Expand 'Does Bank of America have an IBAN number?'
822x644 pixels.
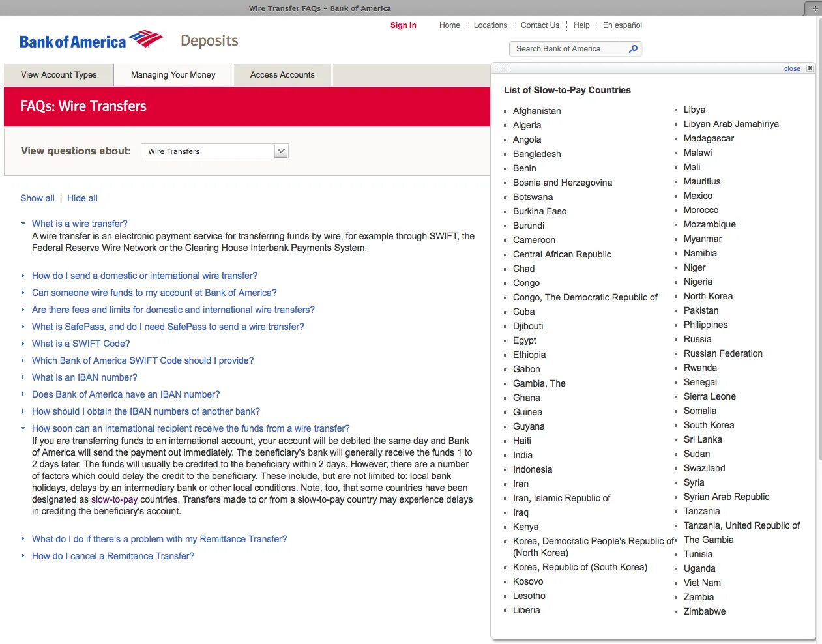tap(126, 394)
